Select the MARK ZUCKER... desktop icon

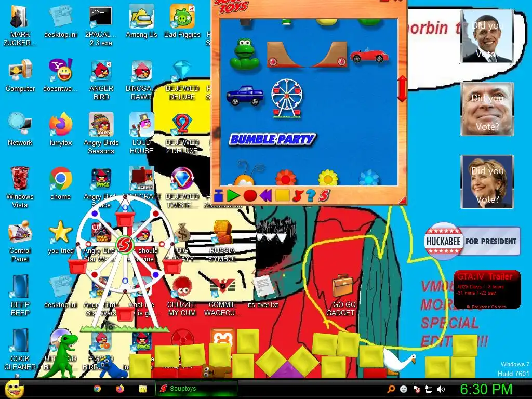20,25
